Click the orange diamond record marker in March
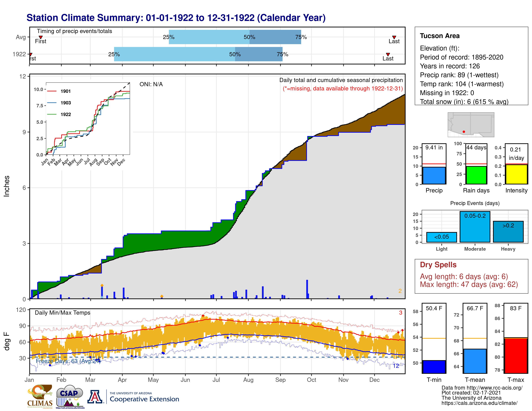The width and height of the screenshot is (532, 411). tap(102, 285)
